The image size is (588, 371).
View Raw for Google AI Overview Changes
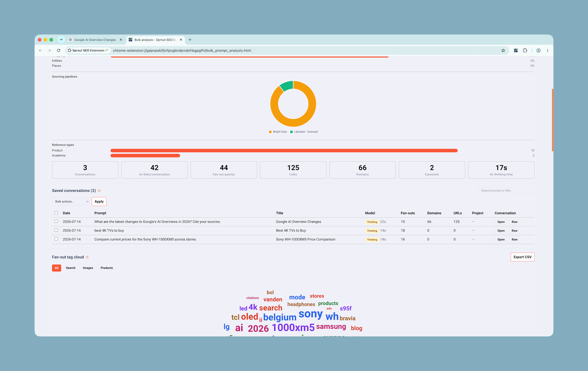tap(514, 222)
